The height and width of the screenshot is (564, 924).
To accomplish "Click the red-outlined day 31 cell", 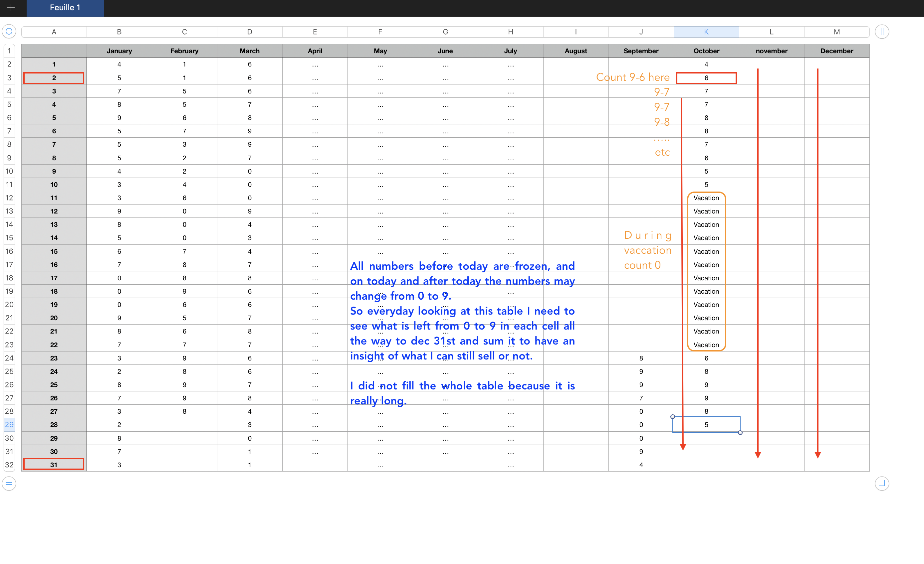I will coord(54,465).
